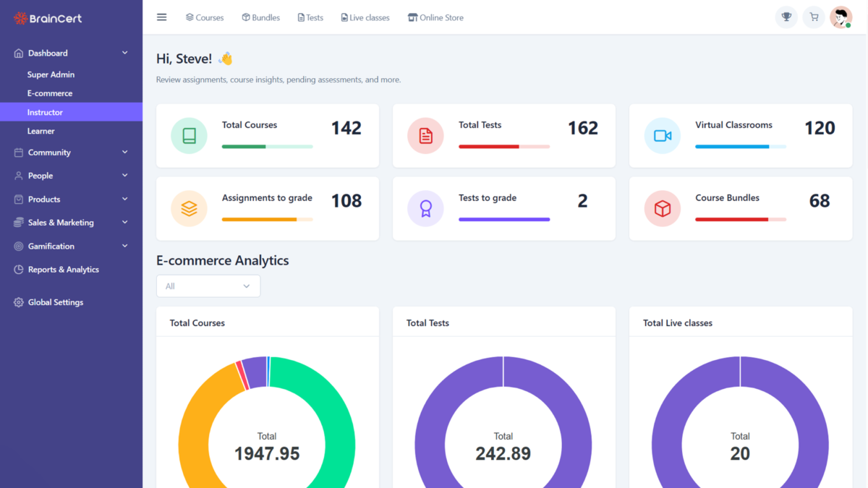
Task: Expand the People menu chevron
Action: pos(125,176)
